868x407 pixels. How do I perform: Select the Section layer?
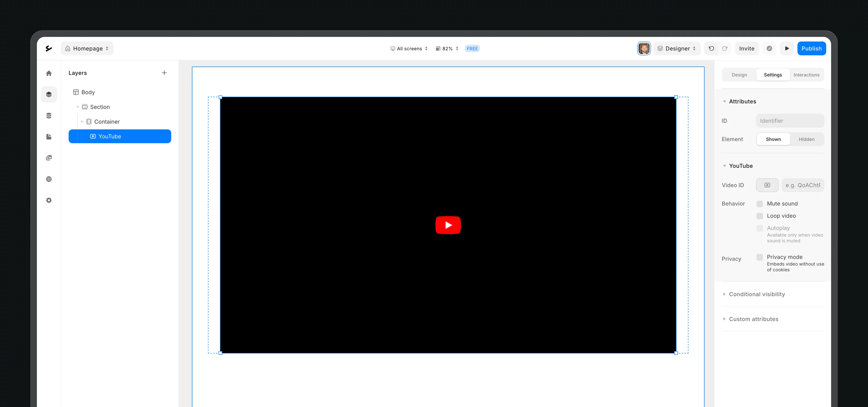click(x=120, y=107)
